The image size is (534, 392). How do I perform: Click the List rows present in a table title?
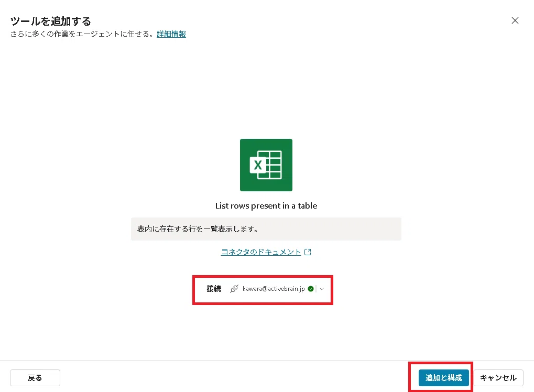[266, 206]
